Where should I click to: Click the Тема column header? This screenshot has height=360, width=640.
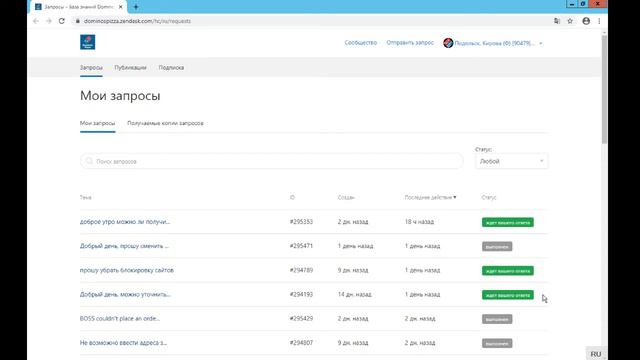[x=86, y=198]
